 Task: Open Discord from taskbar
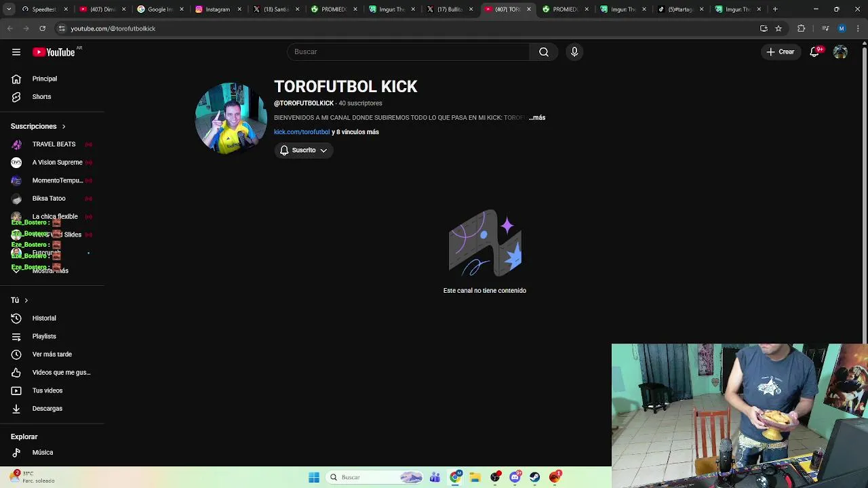point(515,477)
